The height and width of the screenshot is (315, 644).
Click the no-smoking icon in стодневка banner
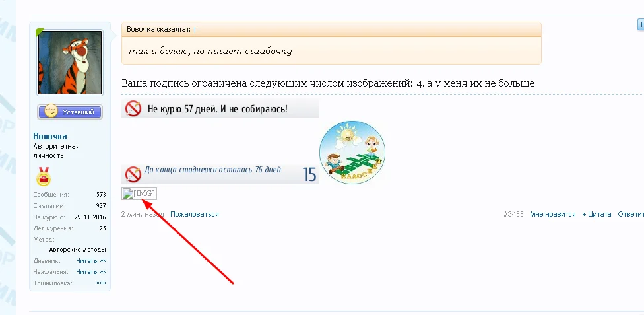point(133,174)
